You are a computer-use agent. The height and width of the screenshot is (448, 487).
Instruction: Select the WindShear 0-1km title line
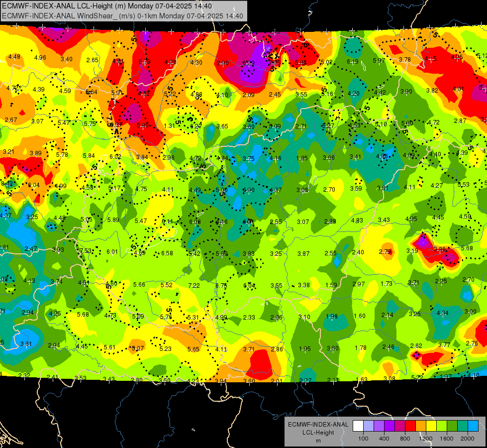(x=122, y=16)
